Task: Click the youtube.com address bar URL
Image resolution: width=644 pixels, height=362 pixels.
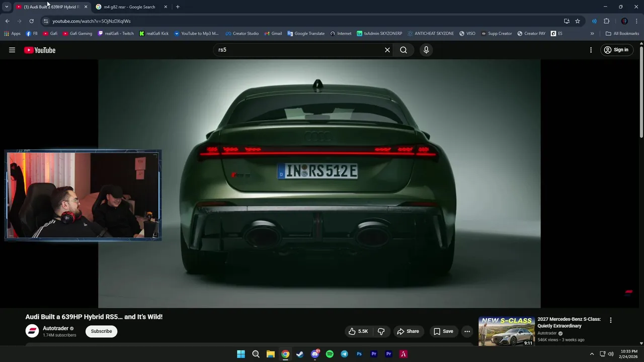Action: click(92, 21)
